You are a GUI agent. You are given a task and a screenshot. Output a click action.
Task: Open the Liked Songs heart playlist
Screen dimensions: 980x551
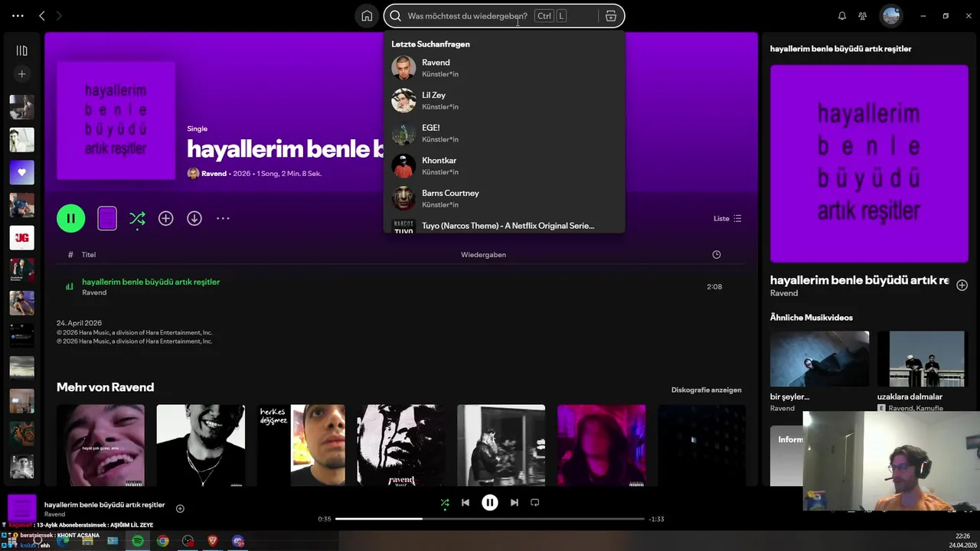tap(21, 172)
